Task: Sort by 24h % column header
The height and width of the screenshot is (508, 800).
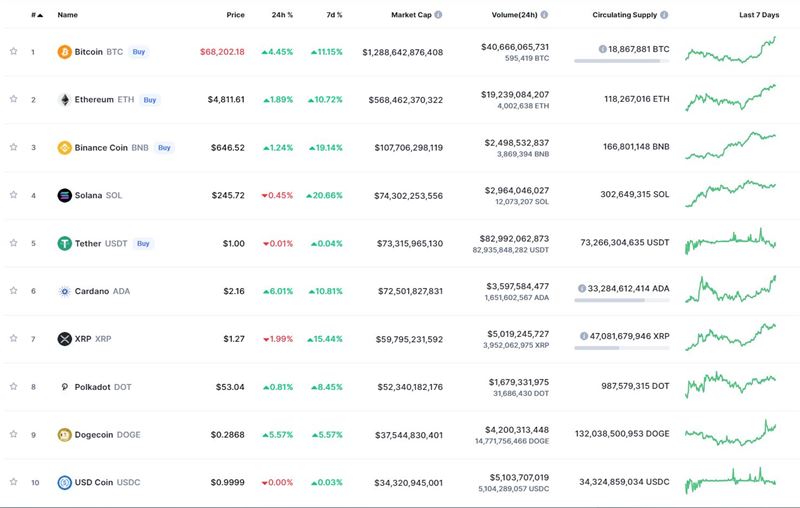Action: 282,15
